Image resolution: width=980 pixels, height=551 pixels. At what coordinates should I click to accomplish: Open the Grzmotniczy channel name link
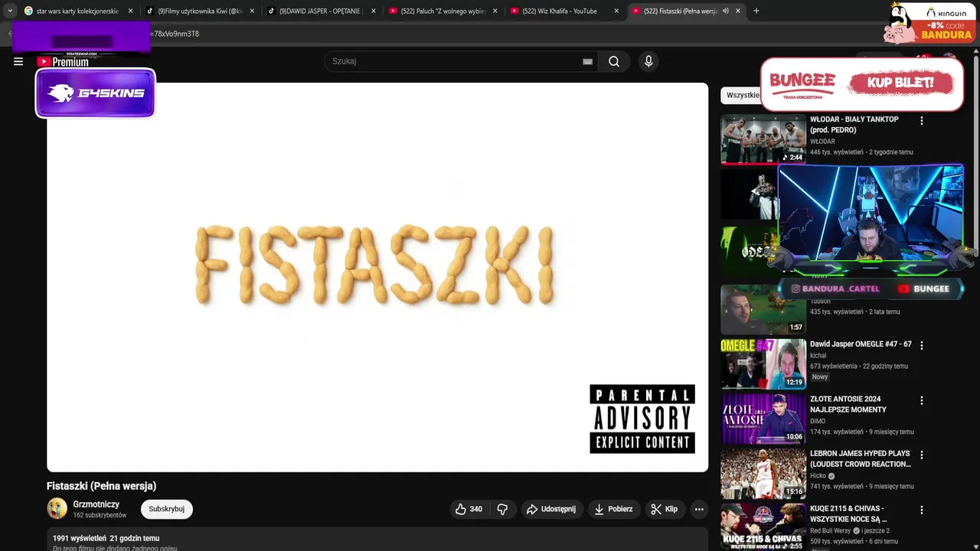click(x=96, y=504)
